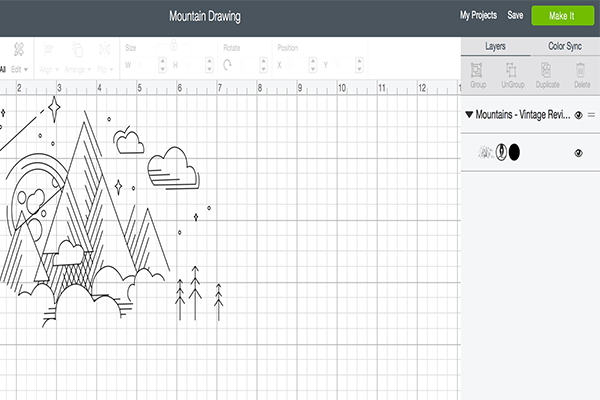Click the Duplicate icon
Image resolution: width=600 pixels, height=400 pixels.
click(546, 70)
